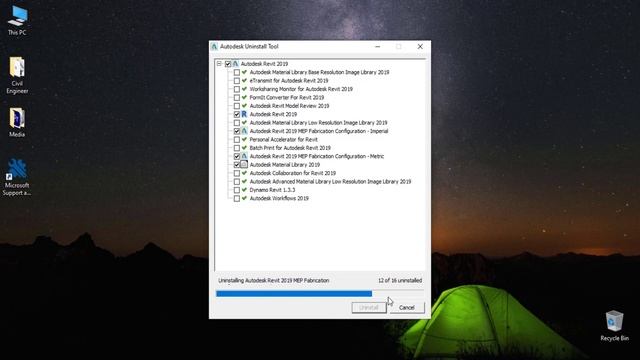Click green checkmark beside Dynamo Revit 1.3.3
Image resolution: width=640 pixels, height=360 pixels.
(244, 190)
